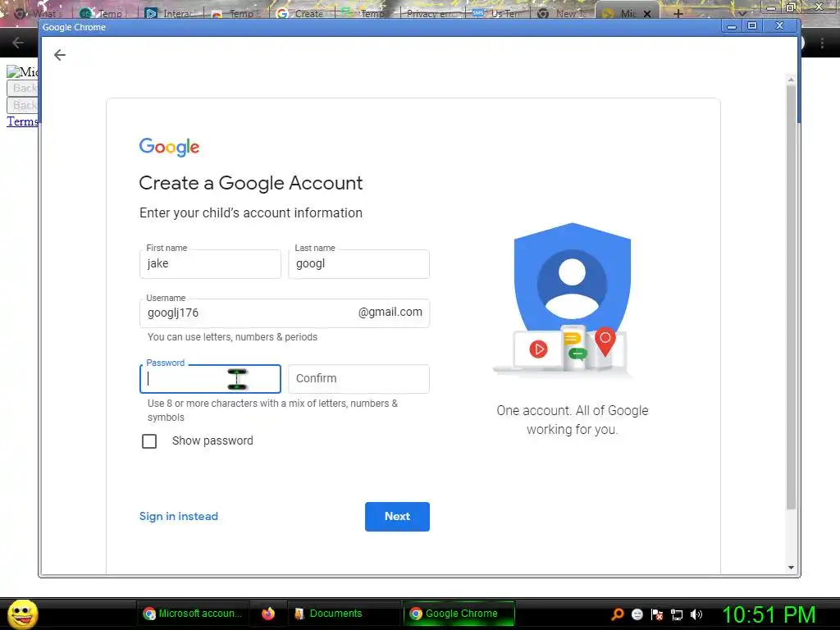840x630 pixels.
Task: Click the Google logo on the form
Action: (x=169, y=147)
